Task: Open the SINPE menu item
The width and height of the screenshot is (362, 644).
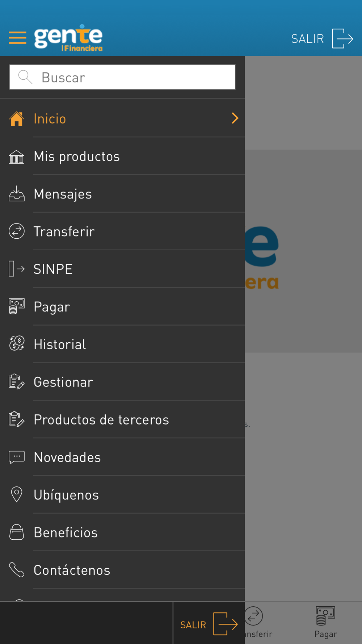Action: point(53,269)
